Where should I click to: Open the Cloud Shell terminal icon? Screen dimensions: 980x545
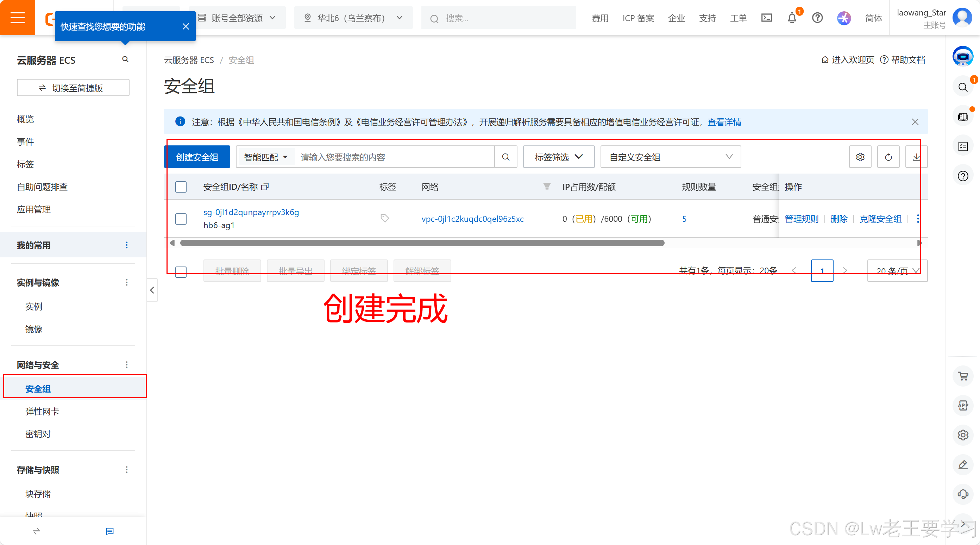(x=767, y=18)
